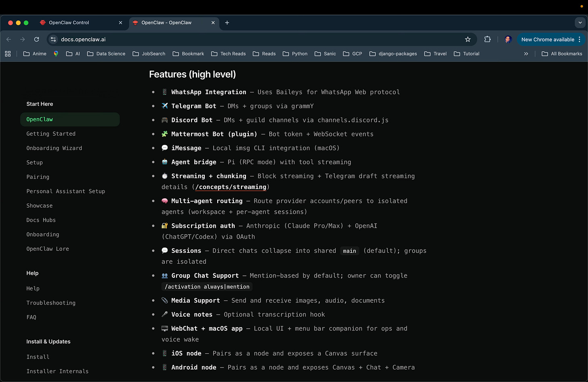588x382 pixels.
Task: Open OpenClaw Lore in sidebar
Action: click(48, 249)
